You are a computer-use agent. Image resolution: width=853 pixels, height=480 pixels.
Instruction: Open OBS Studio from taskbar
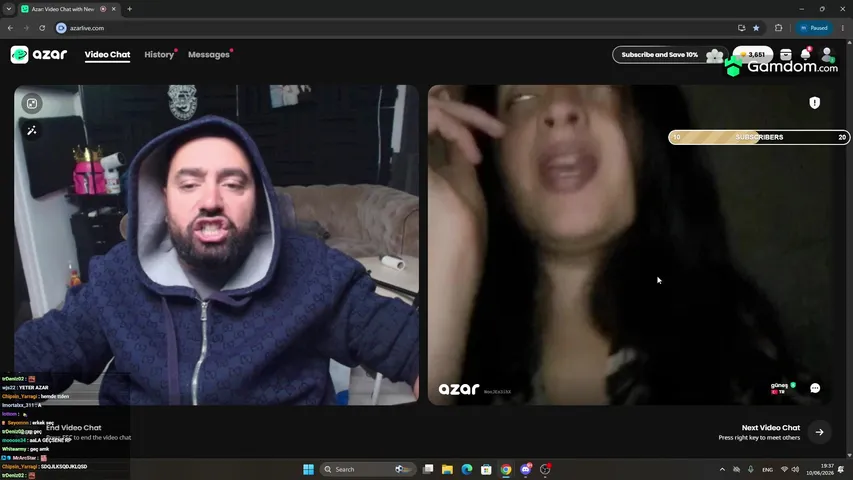[x=545, y=469]
